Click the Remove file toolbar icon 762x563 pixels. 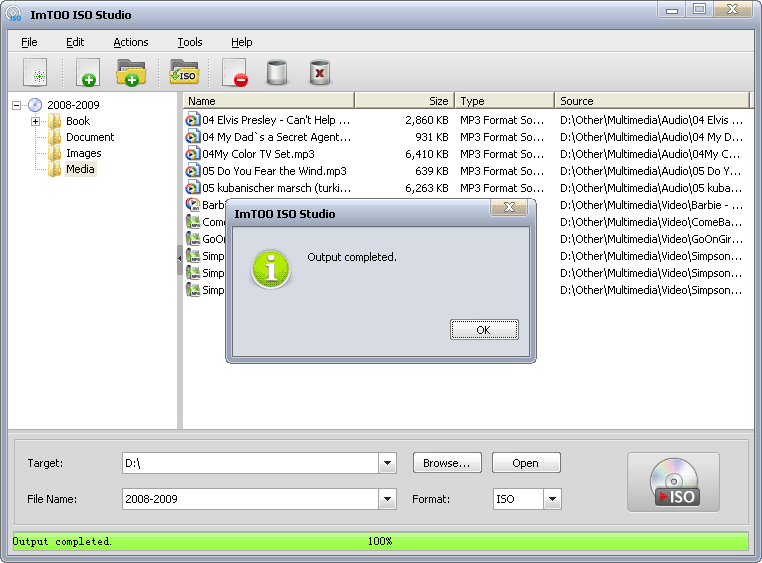235,72
